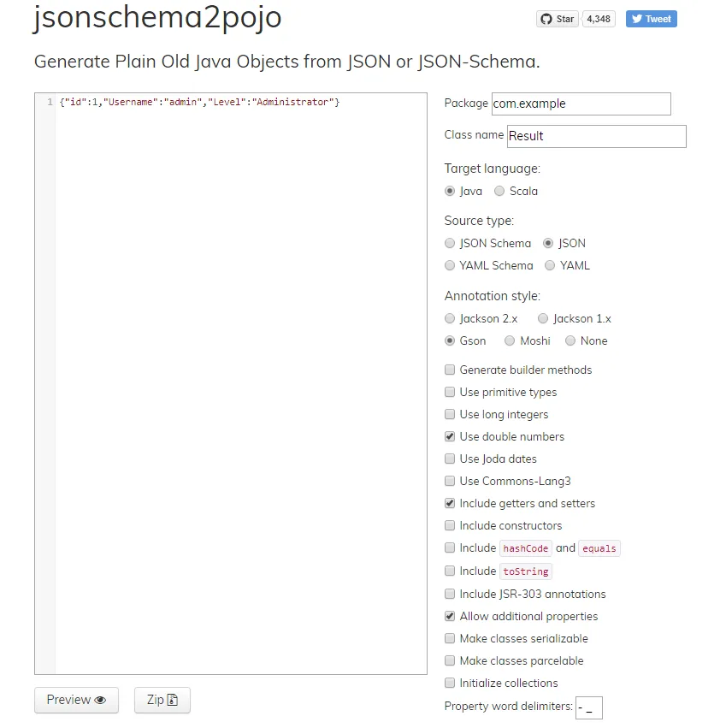Click the Twitter Tweet button

click(x=651, y=19)
